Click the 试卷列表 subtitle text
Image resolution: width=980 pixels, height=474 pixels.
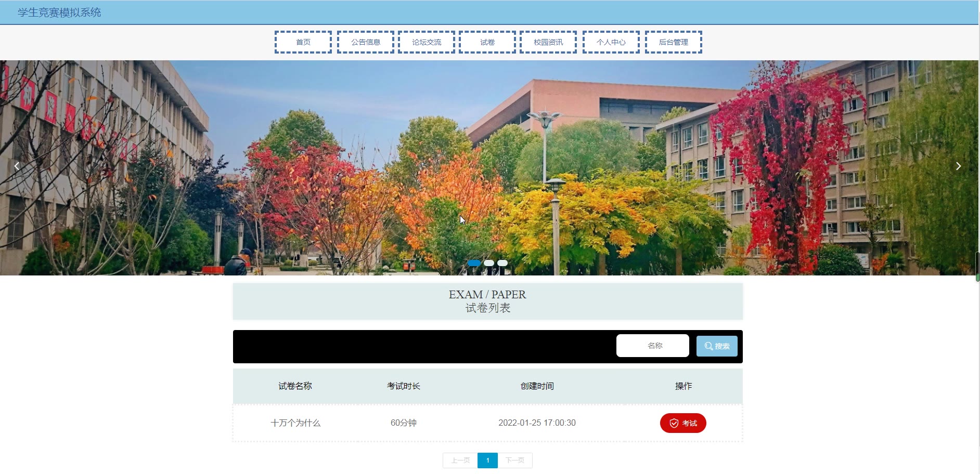click(x=487, y=308)
